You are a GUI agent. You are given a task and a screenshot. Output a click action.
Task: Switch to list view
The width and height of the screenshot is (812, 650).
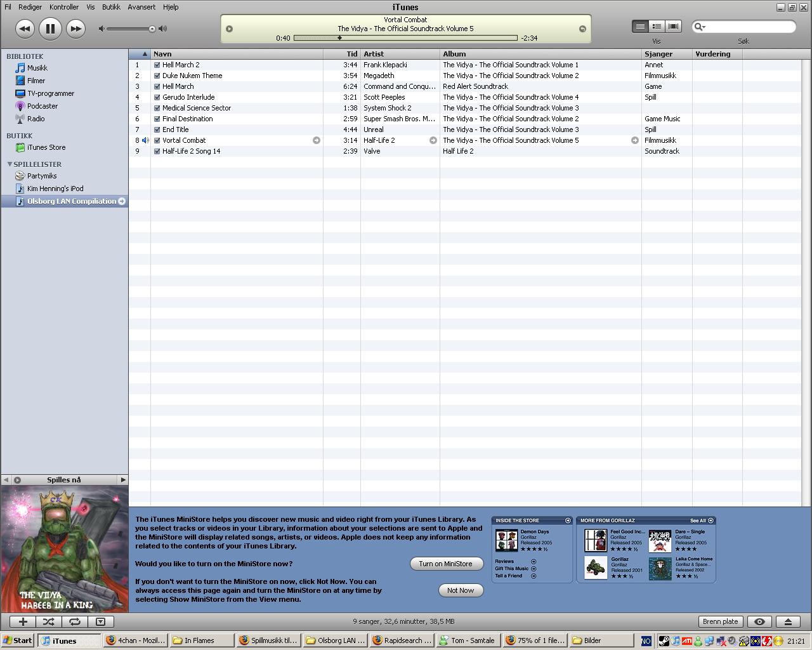point(640,26)
